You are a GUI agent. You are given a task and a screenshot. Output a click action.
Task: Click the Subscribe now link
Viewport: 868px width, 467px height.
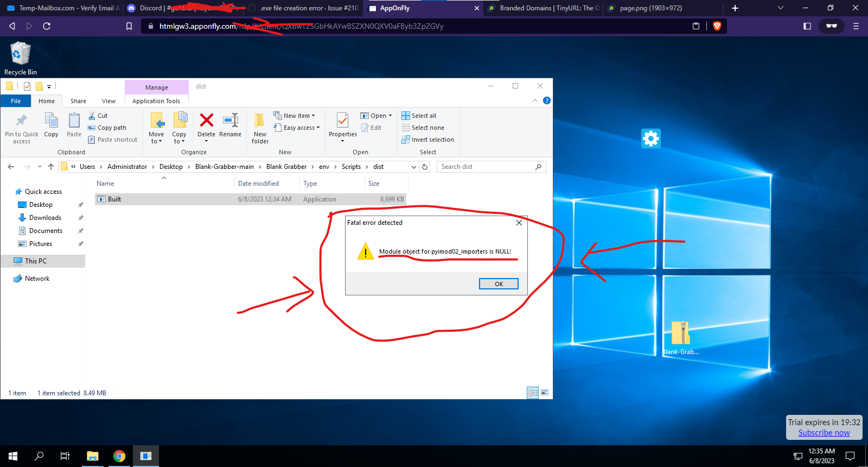click(x=824, y=433)
